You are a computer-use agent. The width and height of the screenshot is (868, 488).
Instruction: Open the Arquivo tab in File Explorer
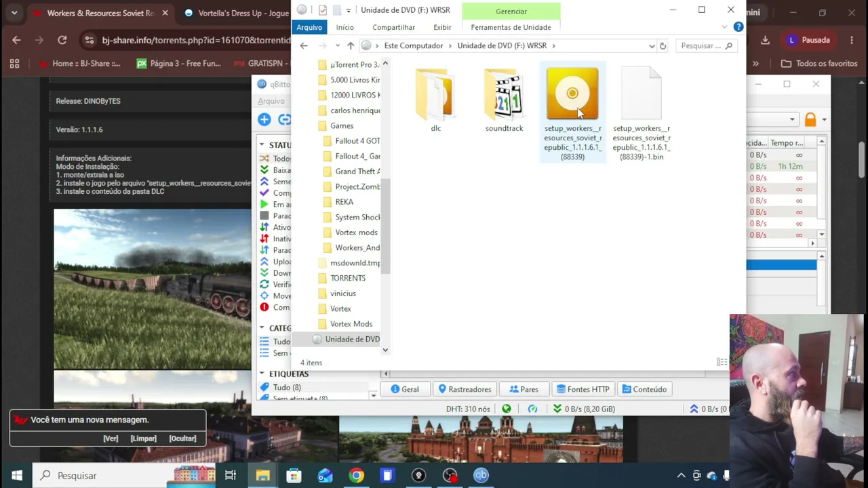(309, 27)
